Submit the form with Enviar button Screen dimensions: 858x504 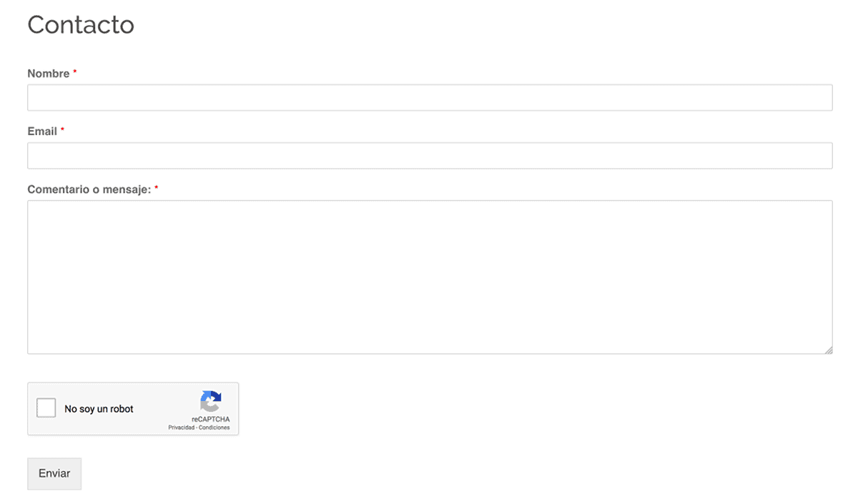[x=54, y=473]
